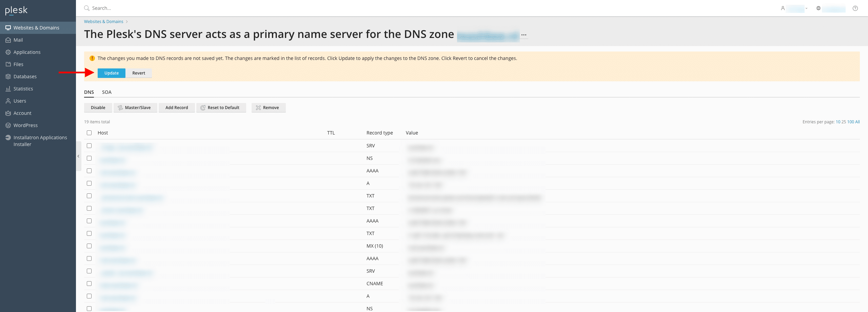Viewport: 868px width, 312px height.
Task: Click the Plesk logo
Action: [x=16, y=11]
